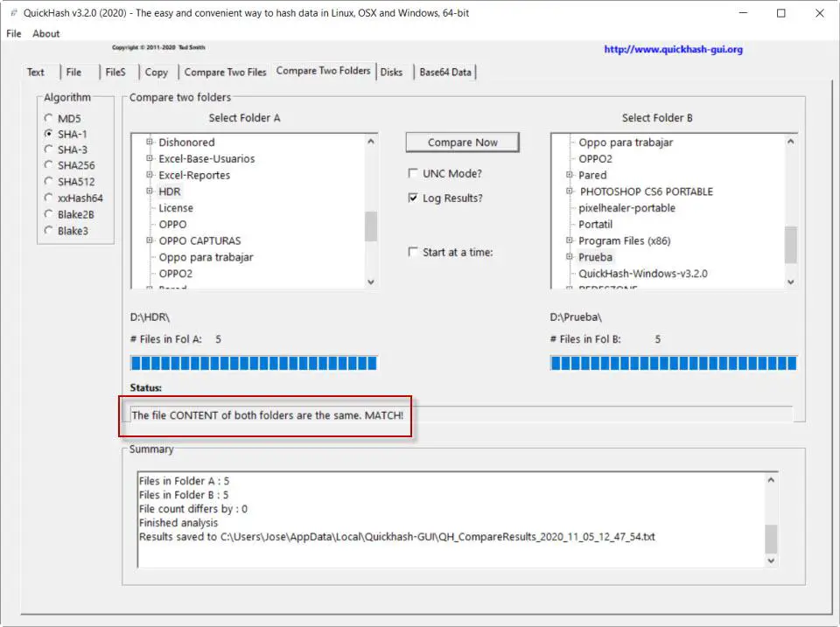
Task: Pick the SHA512 algorithm radio button
Action: [49, 182]
